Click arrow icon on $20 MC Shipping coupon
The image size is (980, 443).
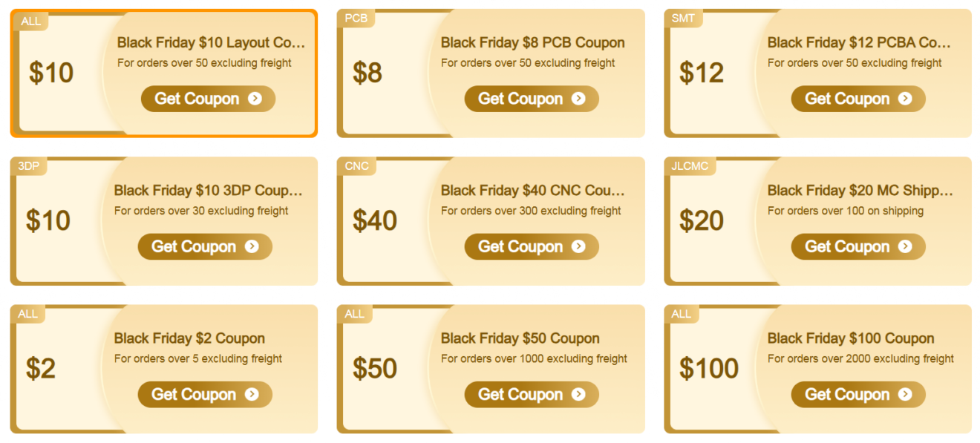coord(905,246)
